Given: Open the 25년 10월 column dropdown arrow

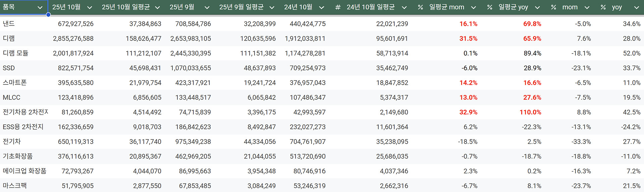Looking at the screenshot, I should coord(90,7).
